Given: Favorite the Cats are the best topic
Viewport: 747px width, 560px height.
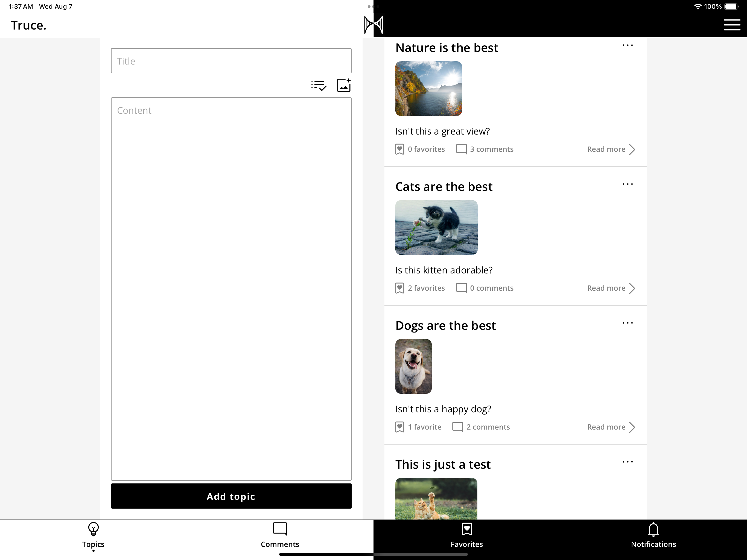Looking at the screenshot, I should 420,288.
